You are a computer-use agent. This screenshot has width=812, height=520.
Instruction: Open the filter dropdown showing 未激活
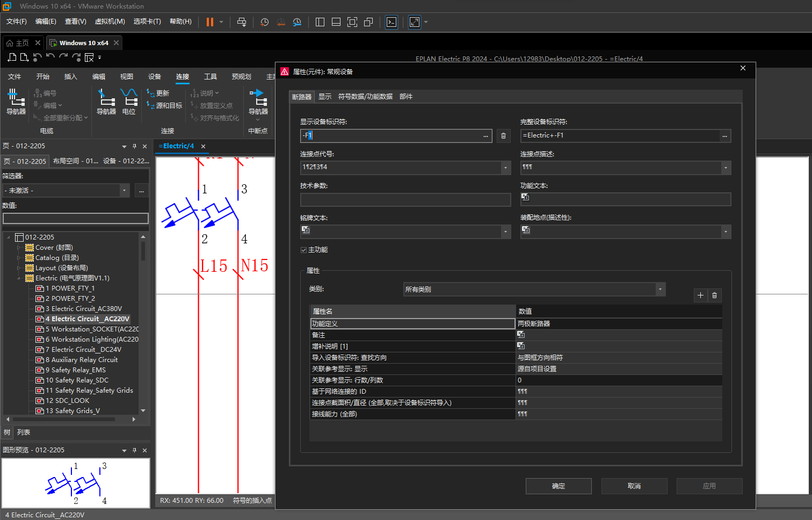(x=124, y=191)
